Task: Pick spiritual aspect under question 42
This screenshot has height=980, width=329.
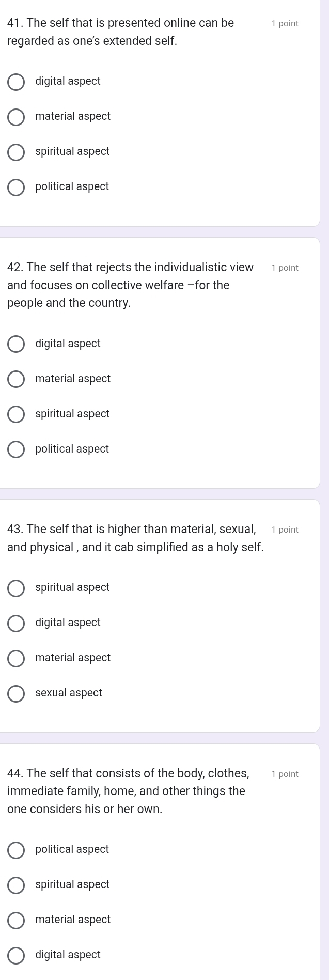Action: (16, 414)
